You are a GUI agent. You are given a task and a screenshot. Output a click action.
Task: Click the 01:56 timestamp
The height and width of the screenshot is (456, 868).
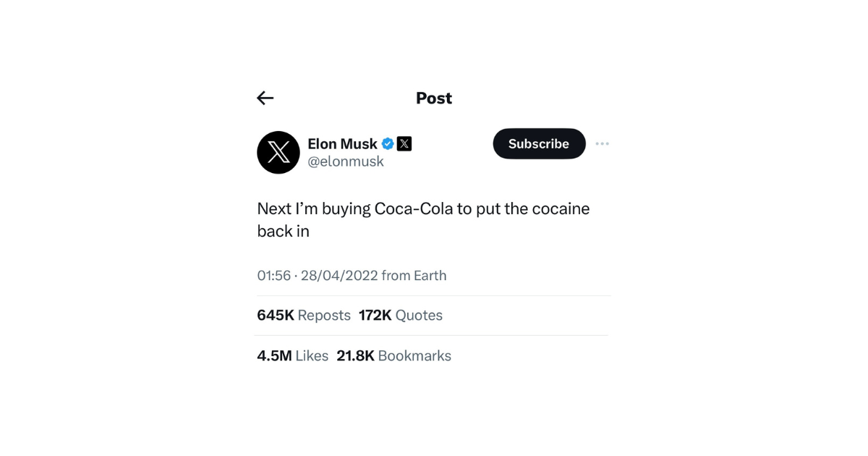click(274, 276)
